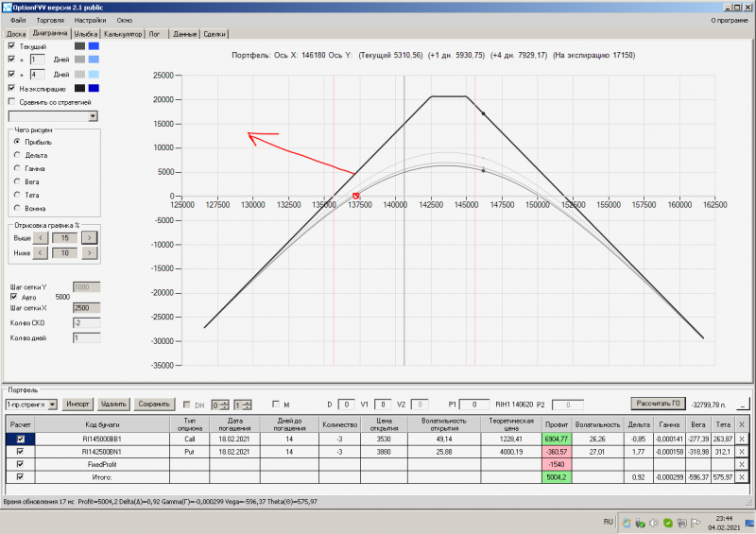The width and height of the screenshot is (756, 534).
Task: Click the blue color swatch for Текущий
Action: [x=94, y=45]
